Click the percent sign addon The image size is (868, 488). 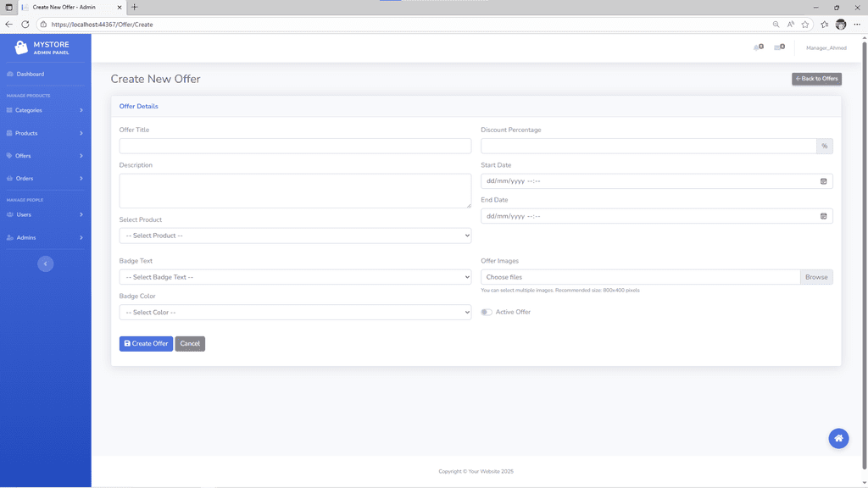coord(824,146)
